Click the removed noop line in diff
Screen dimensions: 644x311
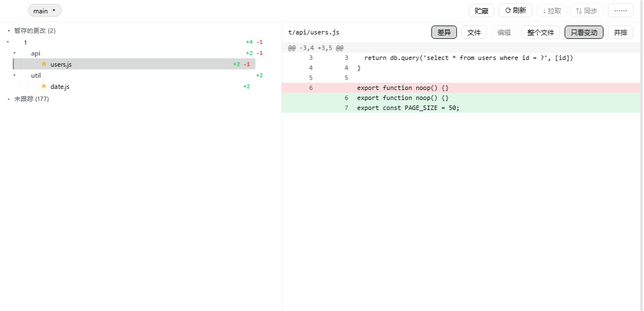(461, 88)
